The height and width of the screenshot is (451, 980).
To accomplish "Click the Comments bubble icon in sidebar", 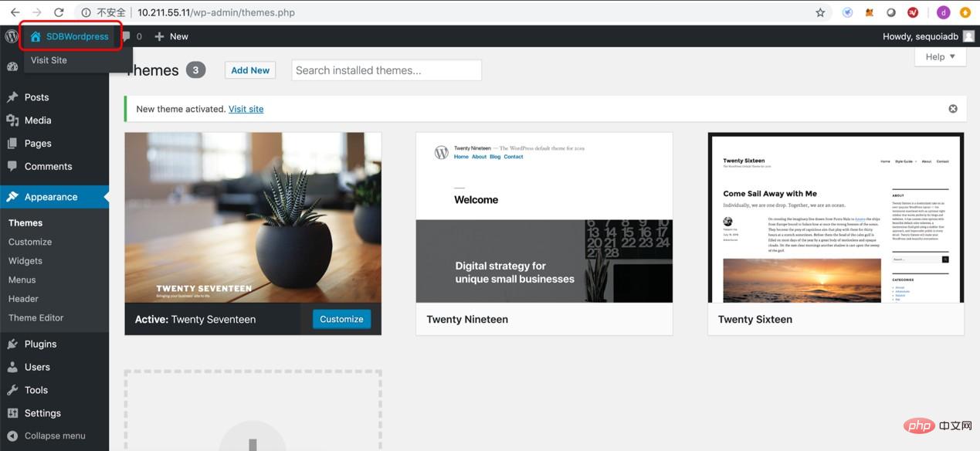I will pyautogui.click(x=12, y=166).
